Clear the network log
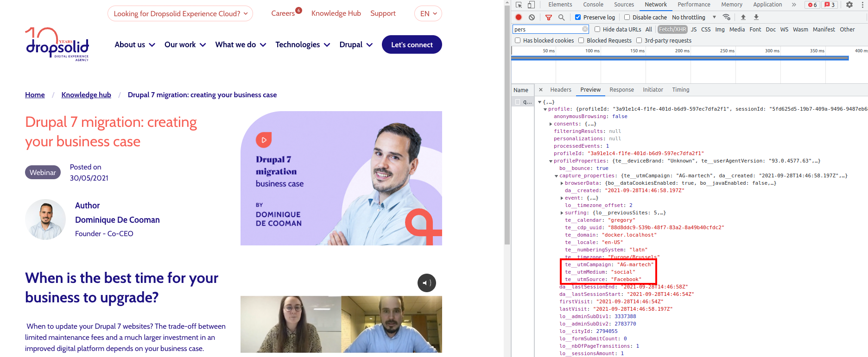868x357 pixels. (x=532, y=17)
